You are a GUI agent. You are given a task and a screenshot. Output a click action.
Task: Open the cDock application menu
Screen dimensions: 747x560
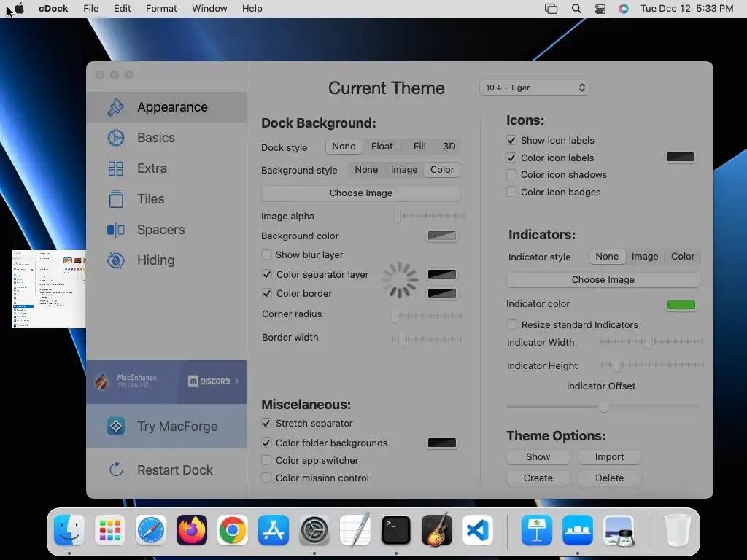(53, 9)
